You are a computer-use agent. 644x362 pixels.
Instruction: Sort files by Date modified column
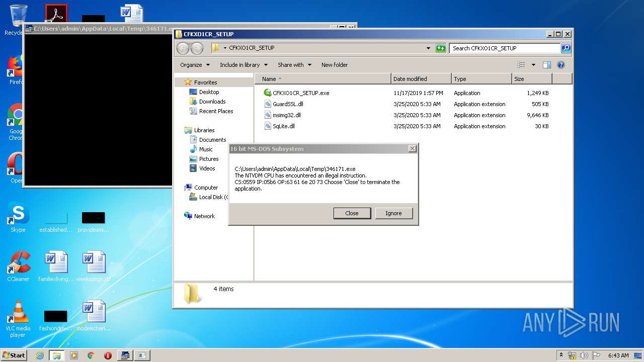tap(421, 79)
